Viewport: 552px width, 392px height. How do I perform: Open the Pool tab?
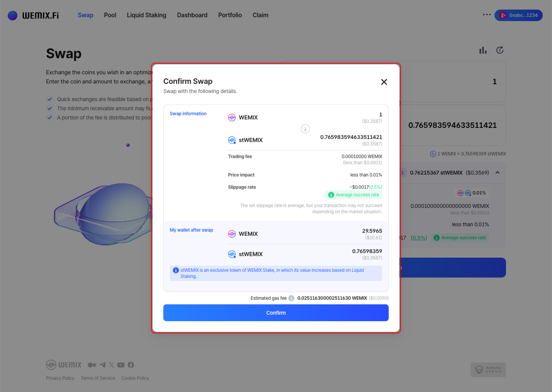(x=110, y=15)
